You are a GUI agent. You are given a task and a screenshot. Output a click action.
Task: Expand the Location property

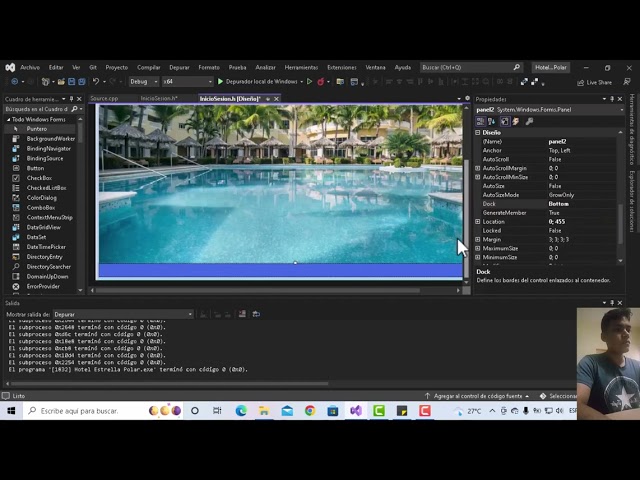pyautogui.click(x=478, y=222)
